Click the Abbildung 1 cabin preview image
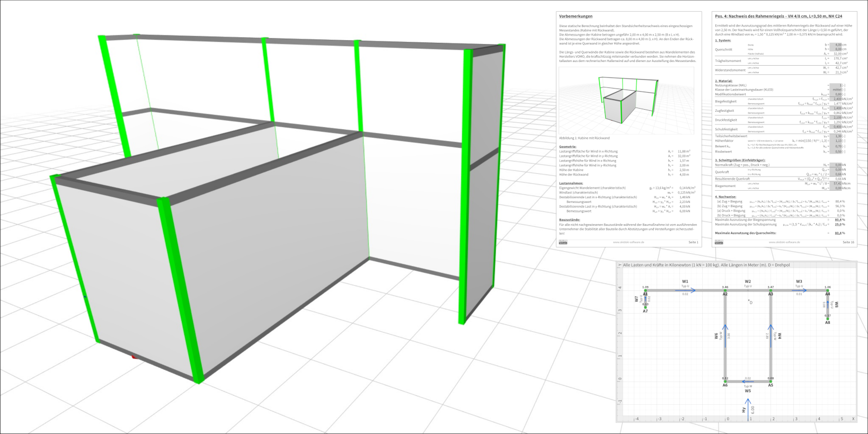Image resolution: width=868 pixels, height=434 pixels. (626, 101)
